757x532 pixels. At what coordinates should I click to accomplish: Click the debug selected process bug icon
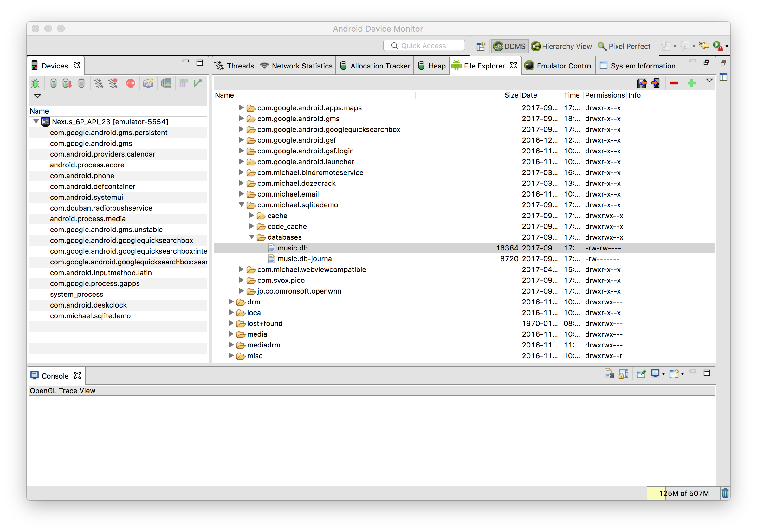pos(35,83)
